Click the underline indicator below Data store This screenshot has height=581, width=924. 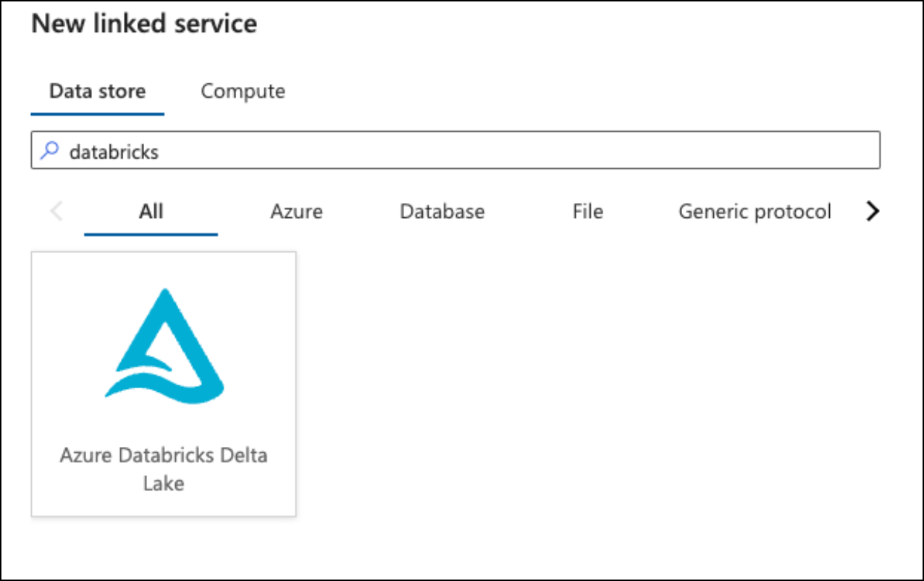[97, 112]
